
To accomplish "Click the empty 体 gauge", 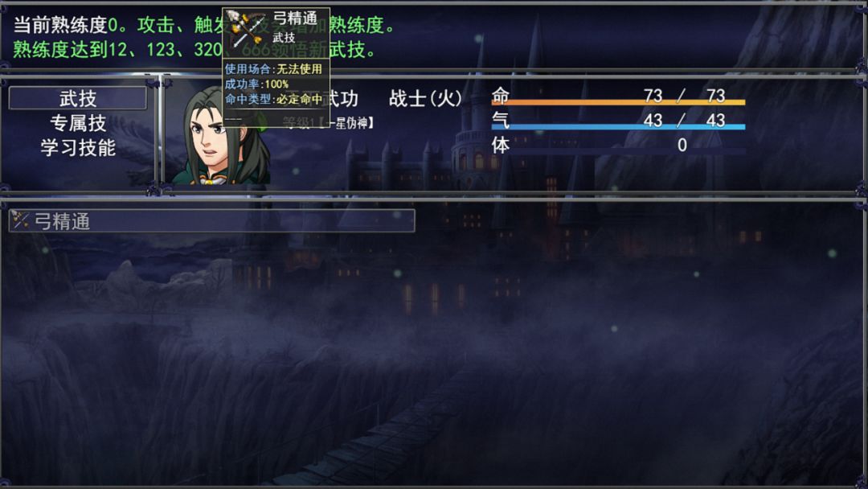I will pos(618,151).
